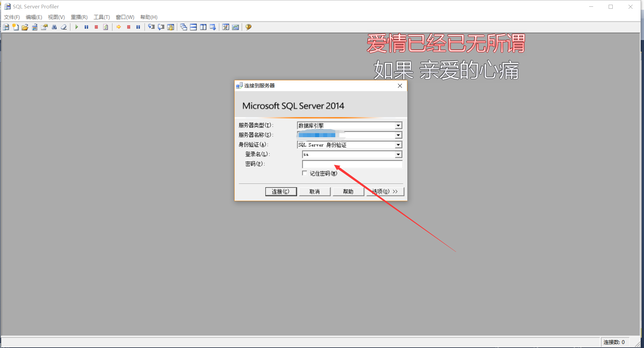Toggle the Auto Scroll window icon
644x348 pixels.
tap(213, 27)
